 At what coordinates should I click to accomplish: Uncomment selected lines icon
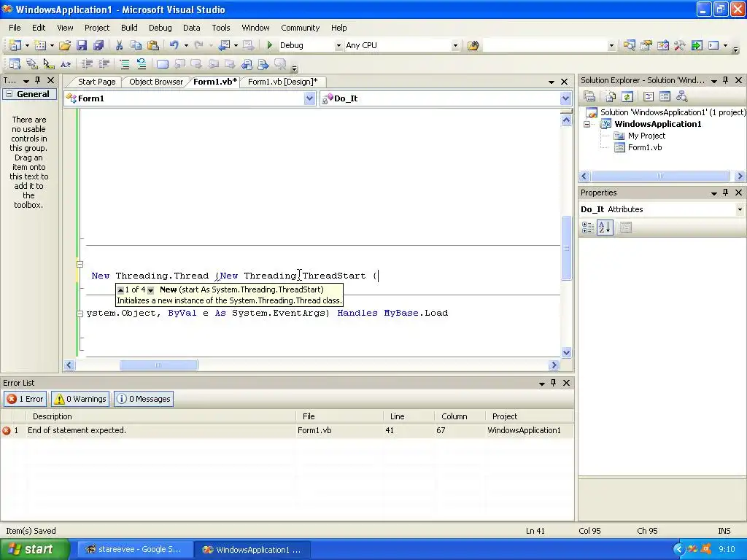142,64
